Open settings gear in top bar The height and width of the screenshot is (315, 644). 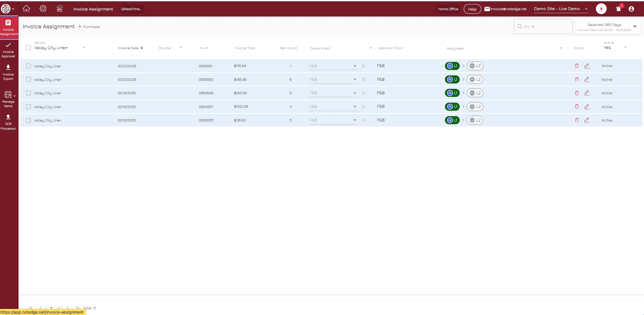(x=43, y=9)
